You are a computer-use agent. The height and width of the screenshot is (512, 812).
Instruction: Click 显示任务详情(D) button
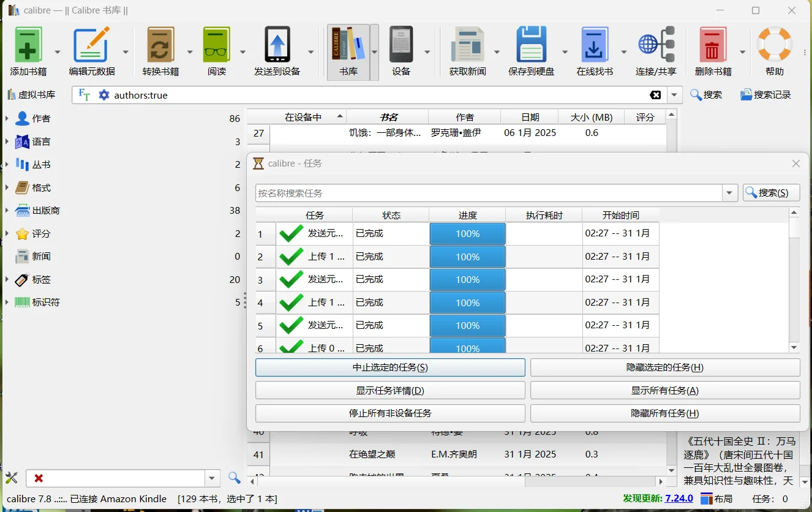pos(390,390)
